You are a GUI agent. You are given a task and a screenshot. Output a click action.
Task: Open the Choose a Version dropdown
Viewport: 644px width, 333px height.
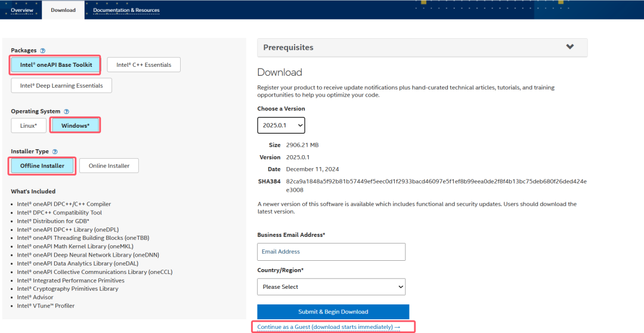coord(281,125)
